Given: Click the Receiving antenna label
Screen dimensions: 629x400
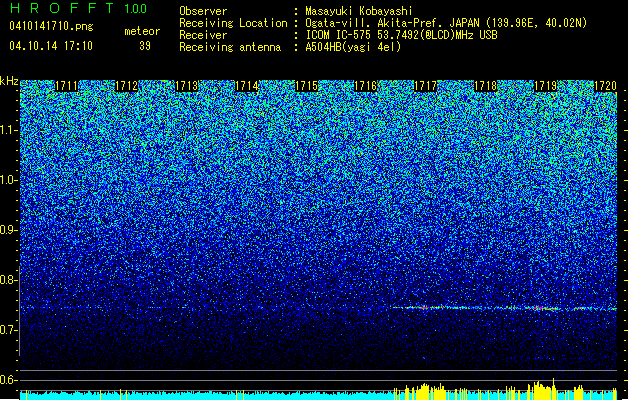Looking at the screenshot, I should [230, 47].
